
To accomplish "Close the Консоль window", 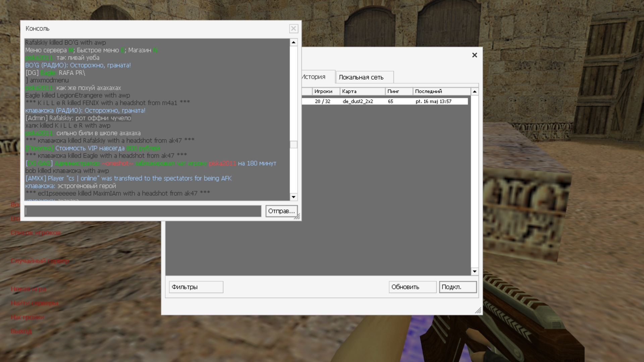I will 293,28.
